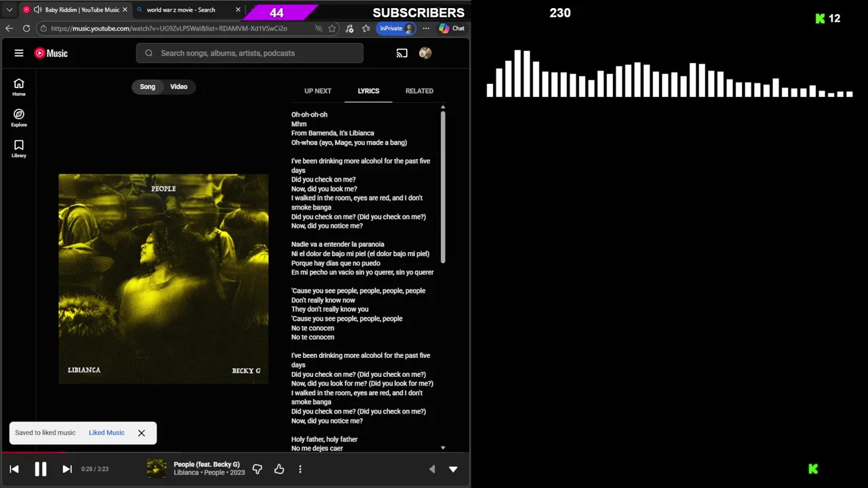
Task: Select the LYRICS tab
Action: [x=368, y=91]
